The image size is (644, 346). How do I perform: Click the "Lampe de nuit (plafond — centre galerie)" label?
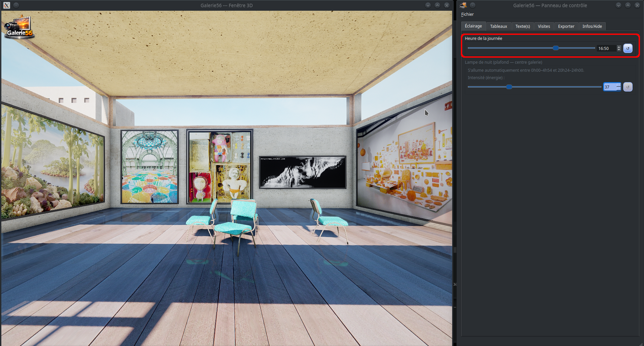503,62
